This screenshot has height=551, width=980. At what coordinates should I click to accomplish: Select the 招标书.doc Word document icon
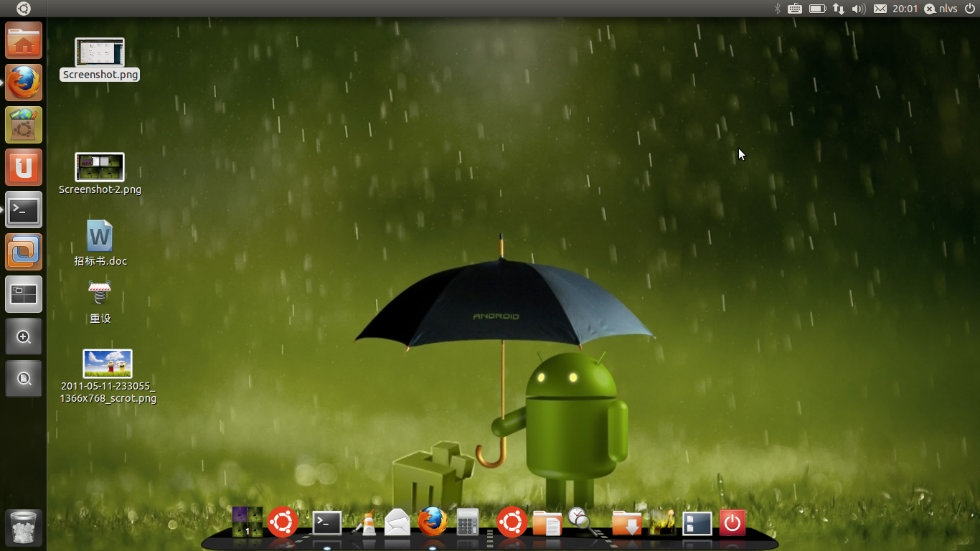(x=100, y=236)
